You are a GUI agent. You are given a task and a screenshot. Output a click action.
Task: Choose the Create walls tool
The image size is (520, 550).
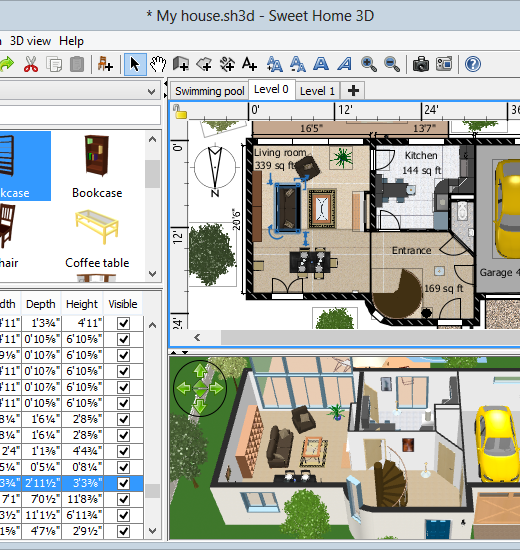(x=181, y=65)
